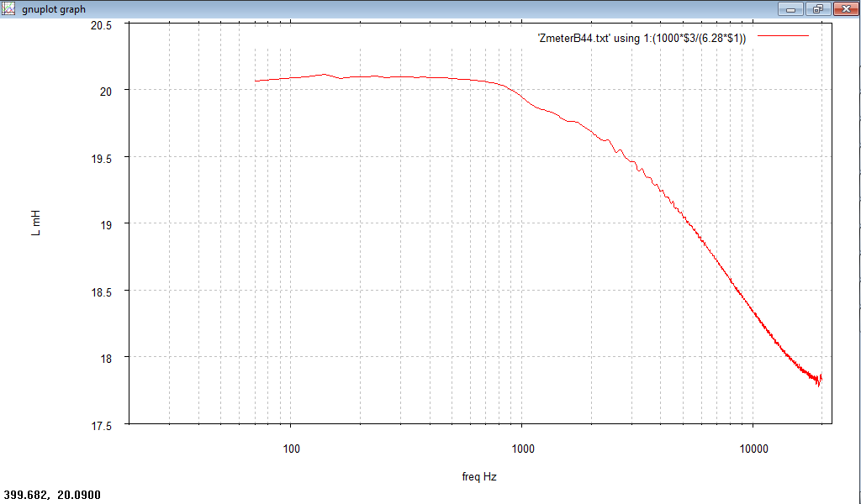The image size is (861, 504).
Task: Click the 'L mH' y-axis label
Action: tap(36, 223)
